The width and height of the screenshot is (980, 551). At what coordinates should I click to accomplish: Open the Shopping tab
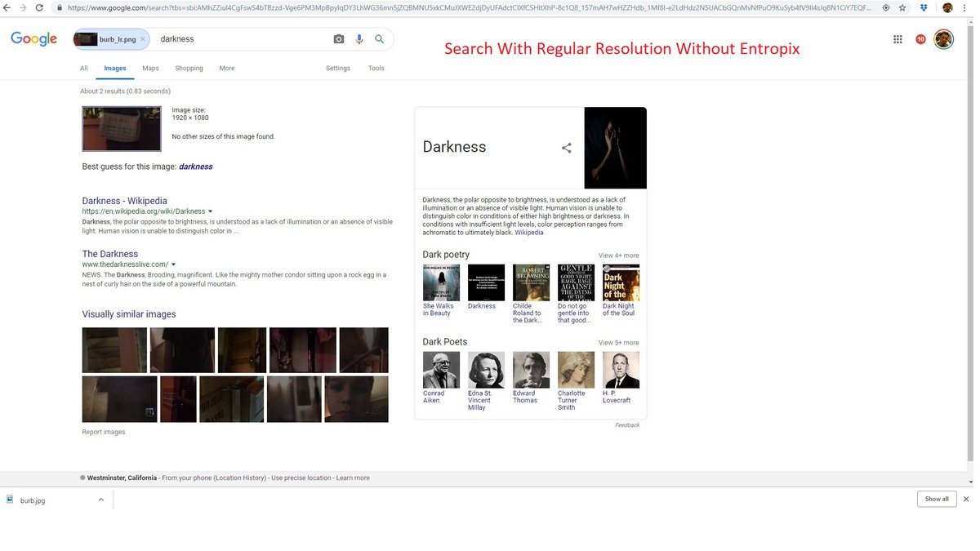point(189,69)
